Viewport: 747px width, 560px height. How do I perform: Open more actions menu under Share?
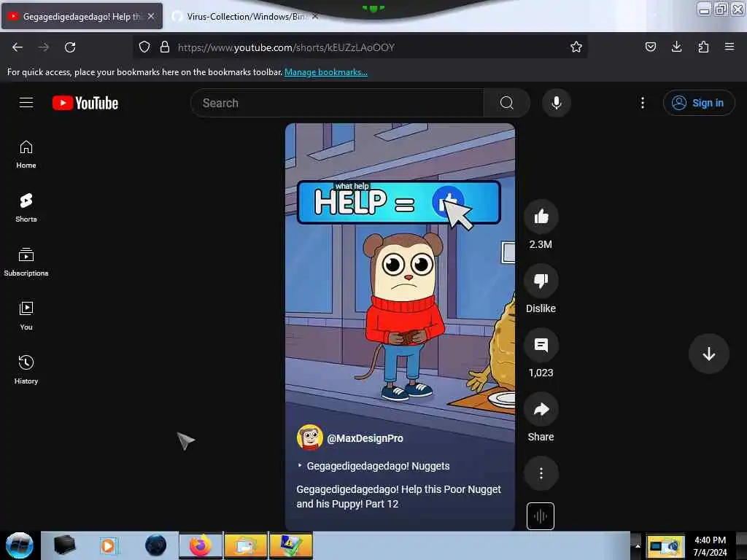[x=541, y=473]
